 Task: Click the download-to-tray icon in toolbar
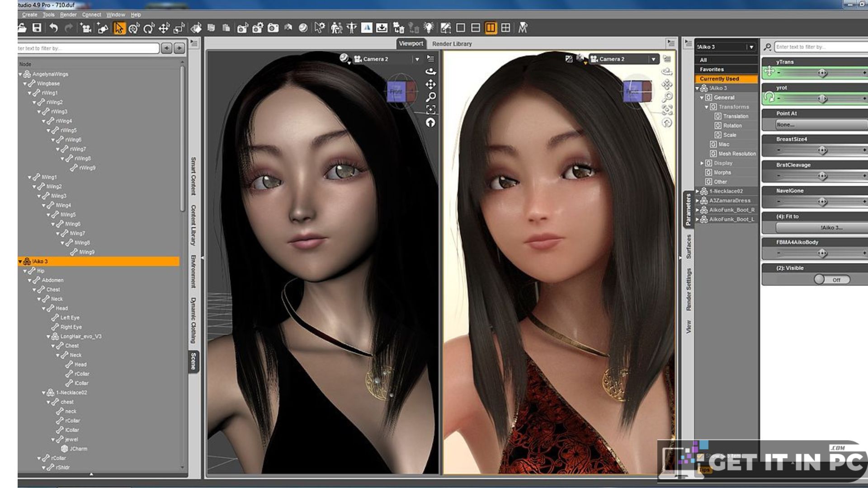coord(382,28)
